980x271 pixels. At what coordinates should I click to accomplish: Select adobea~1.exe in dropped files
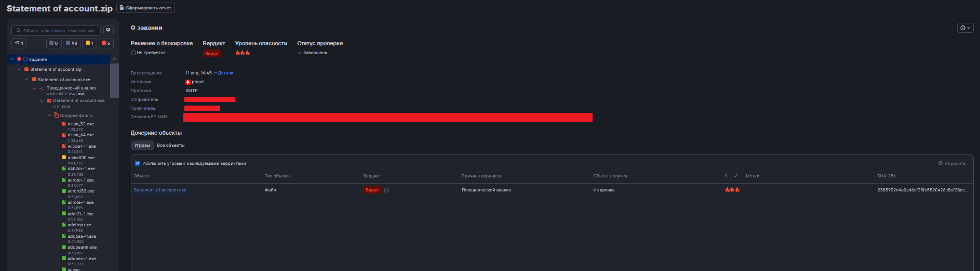(82, 236)
